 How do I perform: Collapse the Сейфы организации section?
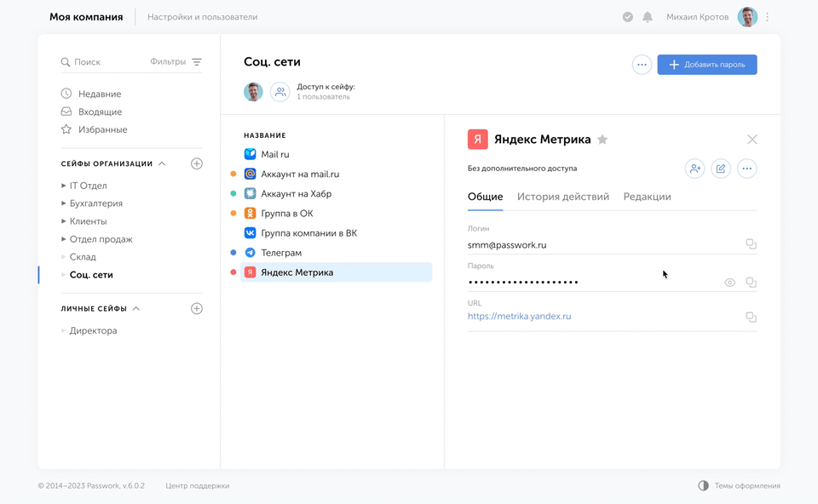pyautogui.click(x=162, y=163)
